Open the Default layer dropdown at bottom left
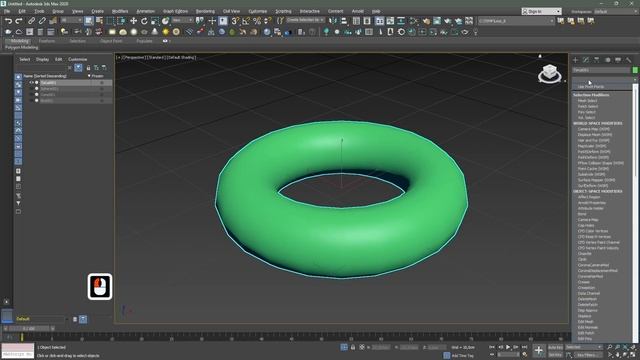The height and width of the screenshot is (360, 640). 41,319
